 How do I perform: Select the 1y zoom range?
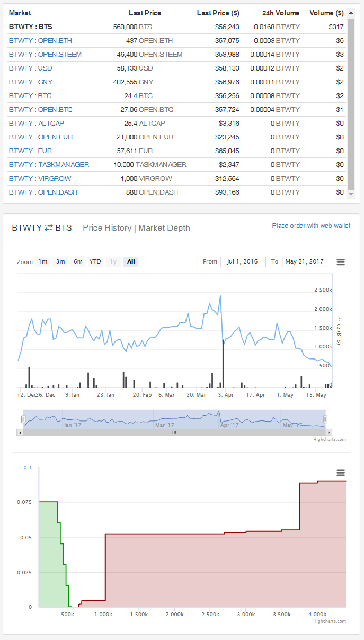[113, 261]
